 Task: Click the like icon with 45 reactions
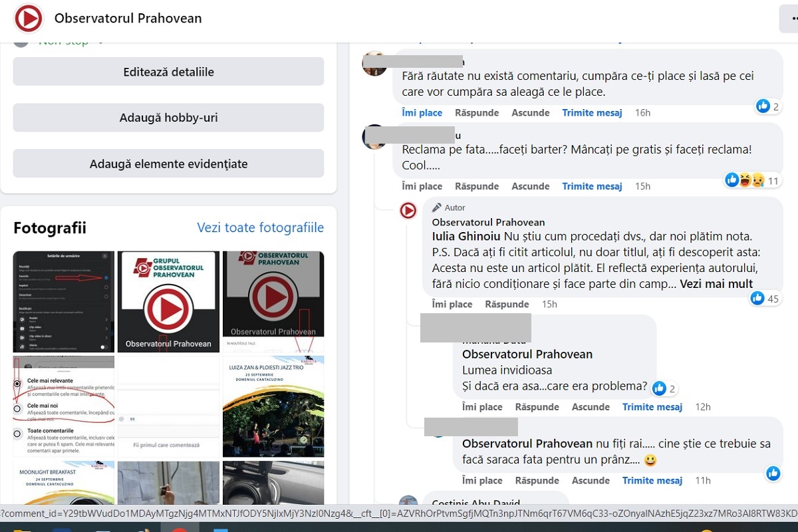point(757,299)
